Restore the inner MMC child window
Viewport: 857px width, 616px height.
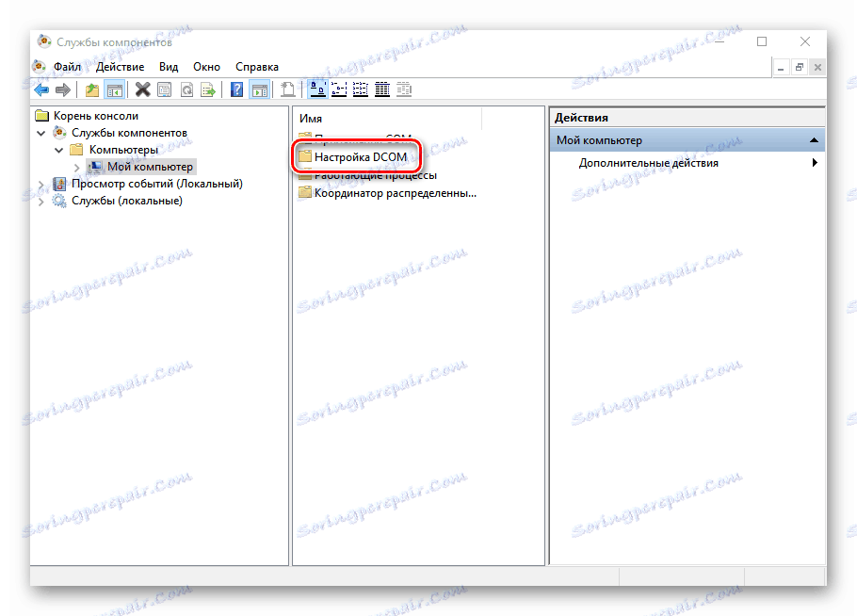coord(799,67)
